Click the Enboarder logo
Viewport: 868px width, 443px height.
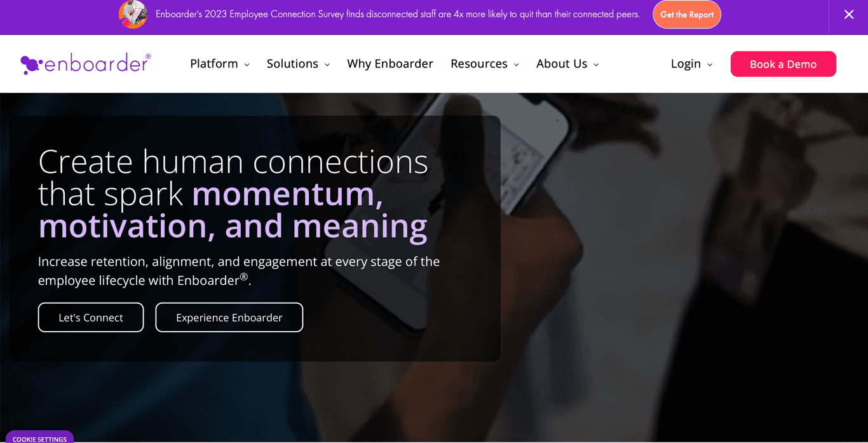point(86,64)
